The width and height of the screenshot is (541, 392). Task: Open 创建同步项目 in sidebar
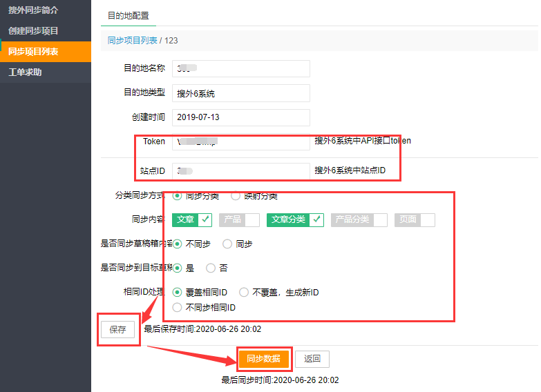33,31
